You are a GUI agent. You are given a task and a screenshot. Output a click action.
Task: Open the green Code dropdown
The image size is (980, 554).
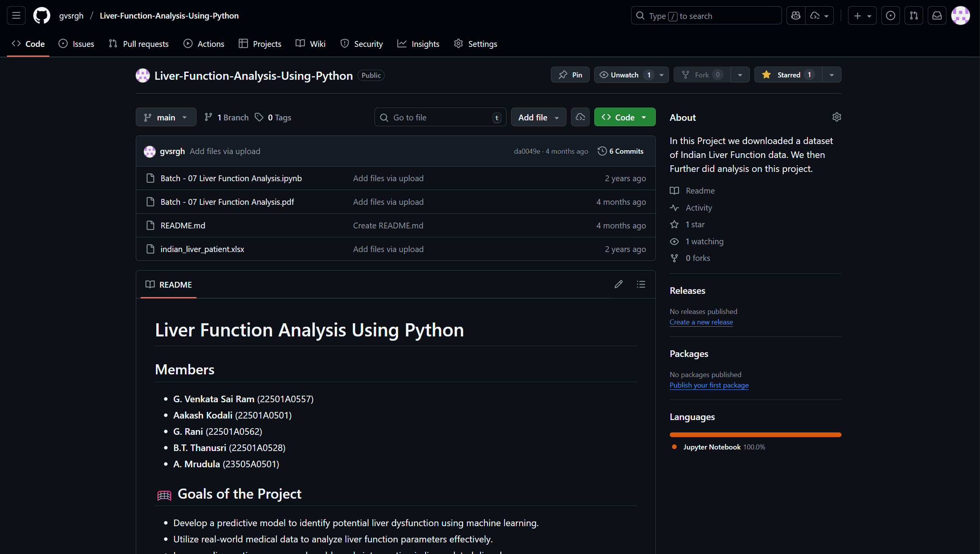click(x=624, y=118)
